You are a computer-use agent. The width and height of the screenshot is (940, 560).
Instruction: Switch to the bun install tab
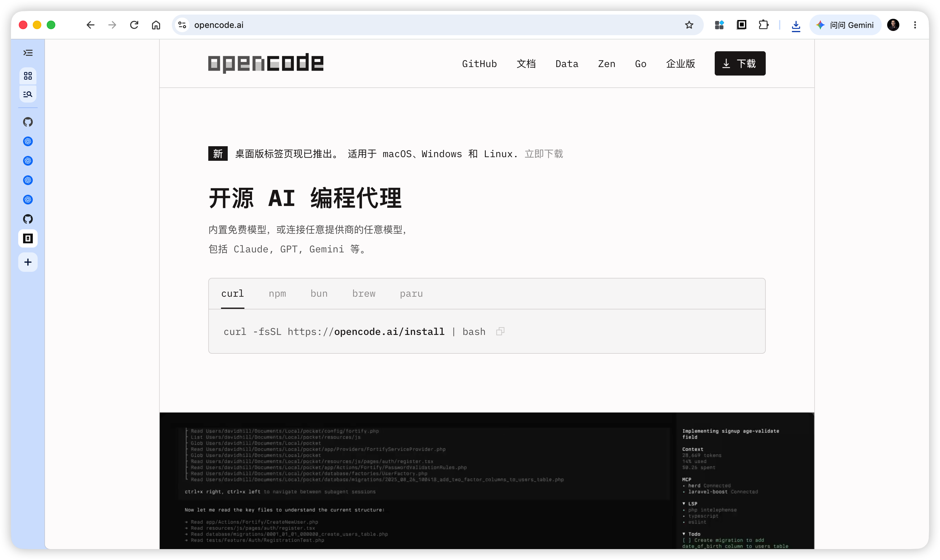(319, 294)
